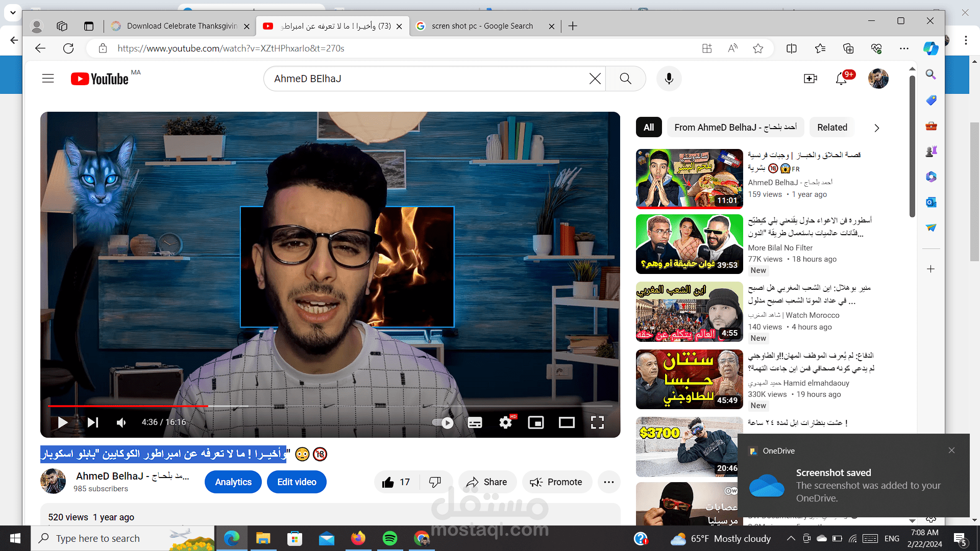This screenshot has height=551, width=980.
Task: Skip to the next video
Action: [x=92, y=422]
